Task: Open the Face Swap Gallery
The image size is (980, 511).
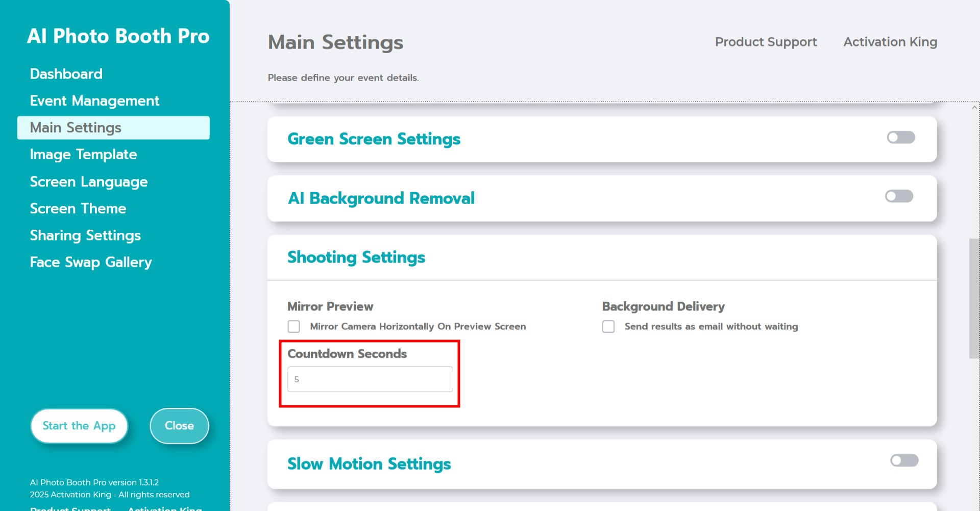Action: pyautogui.click(x=90, y=262)
